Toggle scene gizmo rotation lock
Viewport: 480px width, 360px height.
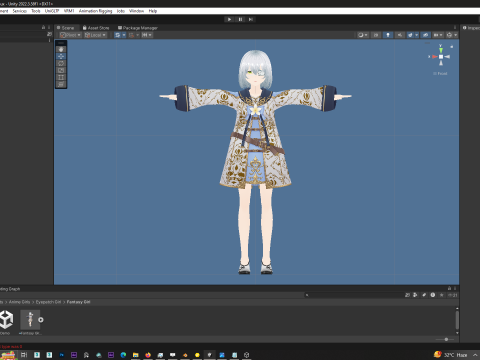pyautogui.click(x=452, y=47)
